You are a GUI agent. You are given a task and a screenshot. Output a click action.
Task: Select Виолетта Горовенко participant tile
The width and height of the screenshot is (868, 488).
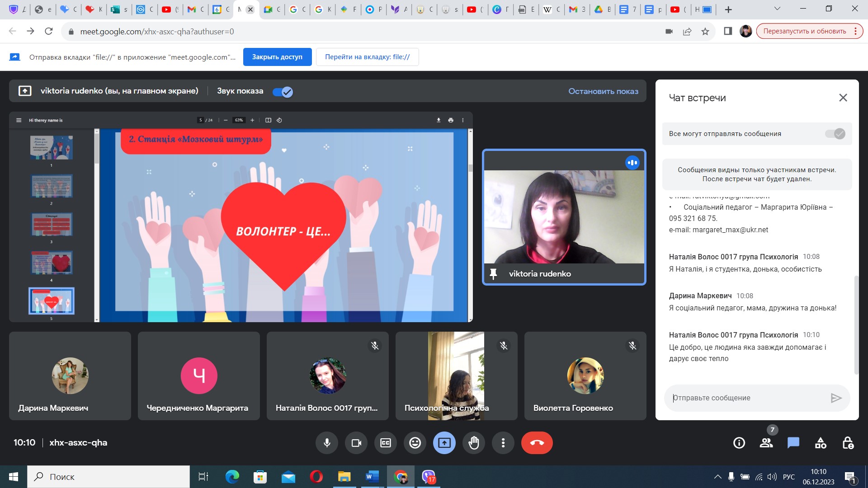[585, 376]
